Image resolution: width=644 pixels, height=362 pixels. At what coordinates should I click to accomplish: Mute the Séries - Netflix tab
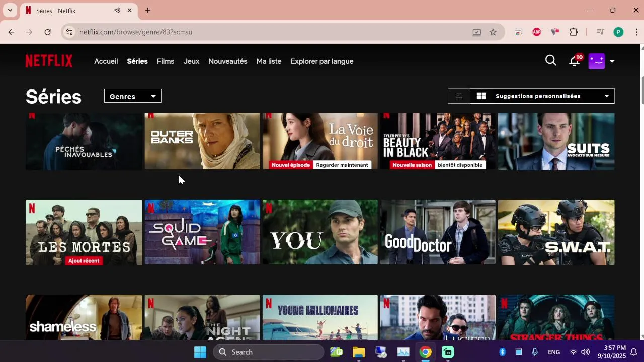pos(117,10)
